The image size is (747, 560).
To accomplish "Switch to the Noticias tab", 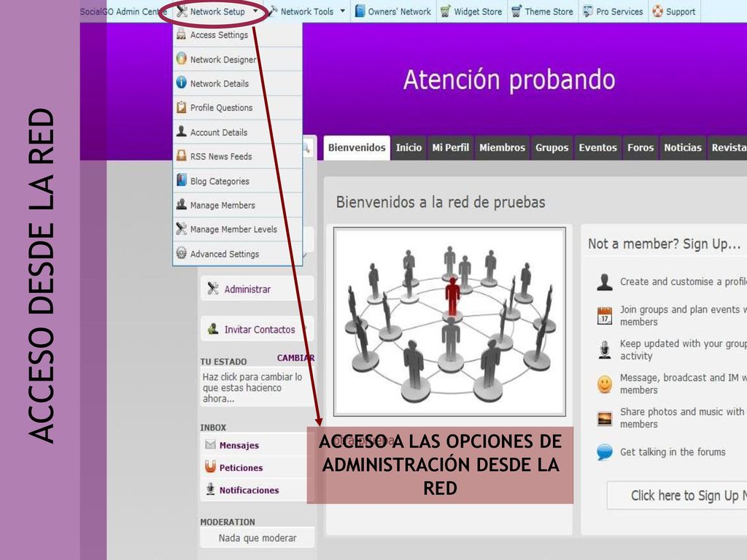I will click(x=683, y=147).
